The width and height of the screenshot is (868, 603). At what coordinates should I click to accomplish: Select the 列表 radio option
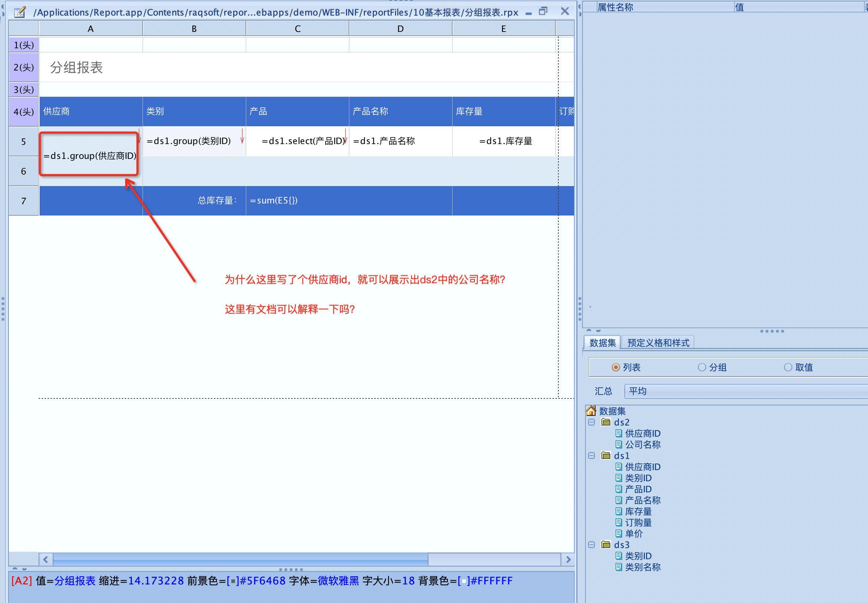616,367
